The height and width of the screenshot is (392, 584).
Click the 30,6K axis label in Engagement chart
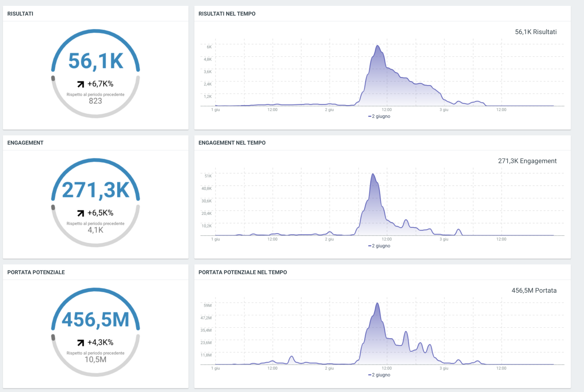point(207,201)
